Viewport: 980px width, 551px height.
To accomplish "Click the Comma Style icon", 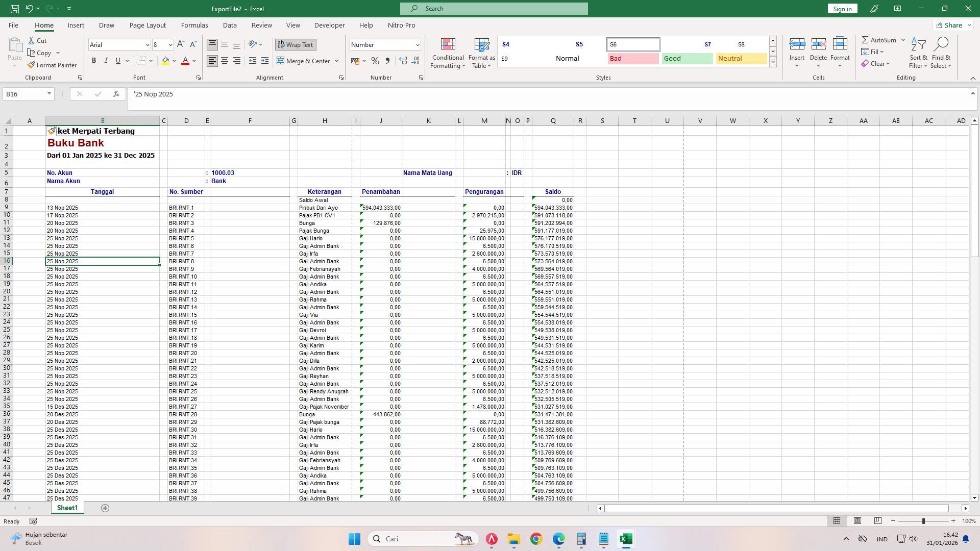I will (x=387, y=61).
